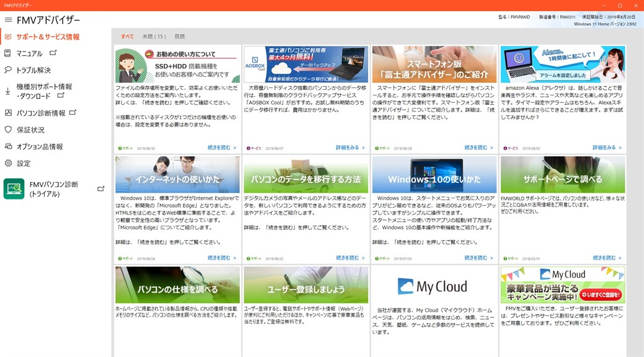Viewport: 644px width, 357px height.
Task: Click the amazon Alexa description text
Action: pos(562,103)
